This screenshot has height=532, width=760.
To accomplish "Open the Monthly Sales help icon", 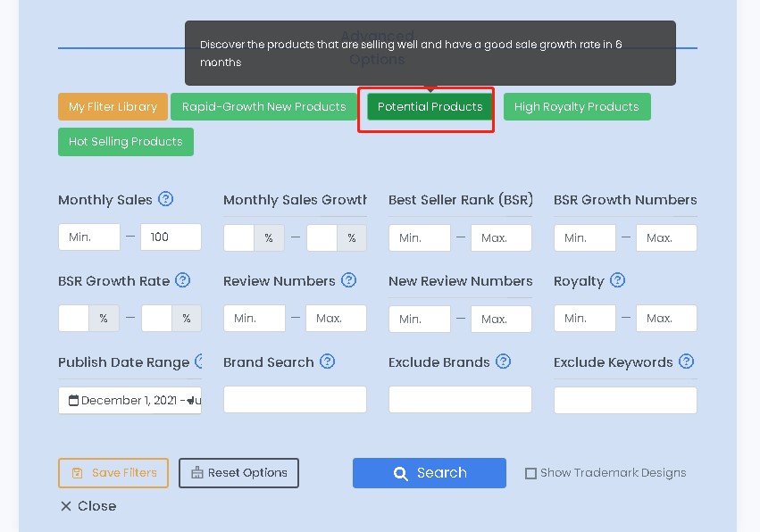I will [166, 199].
